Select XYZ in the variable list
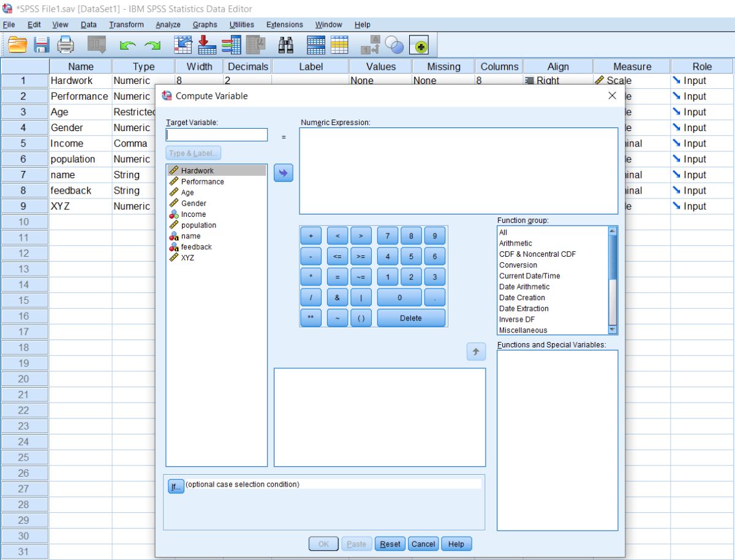The height and width of the screenshot is (560, 735). tap(217, 257)
